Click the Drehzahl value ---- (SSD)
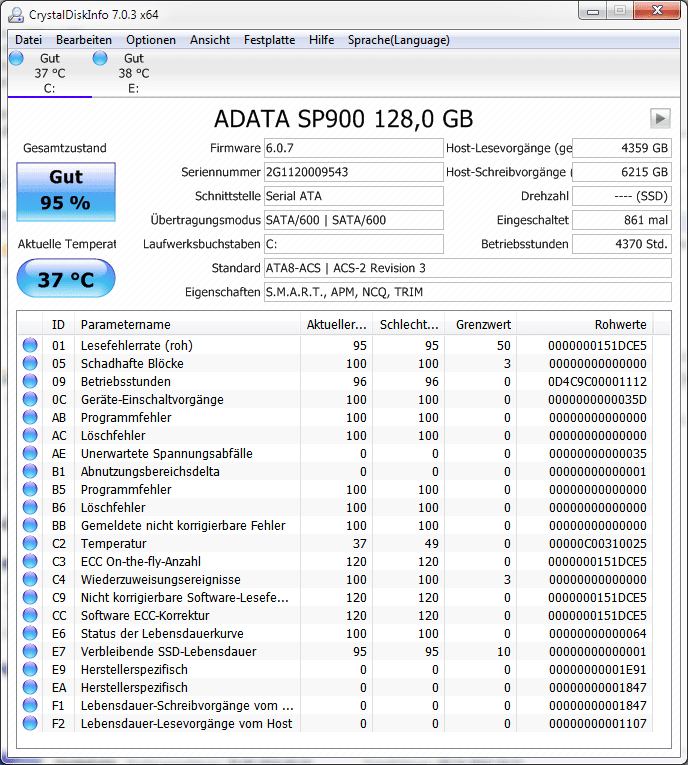The width and height of the screenshot is (688, 765). (622, 196)
